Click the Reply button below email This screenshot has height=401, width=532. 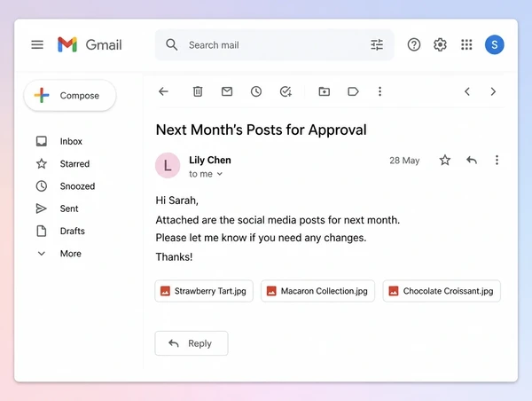pos(192,343)
